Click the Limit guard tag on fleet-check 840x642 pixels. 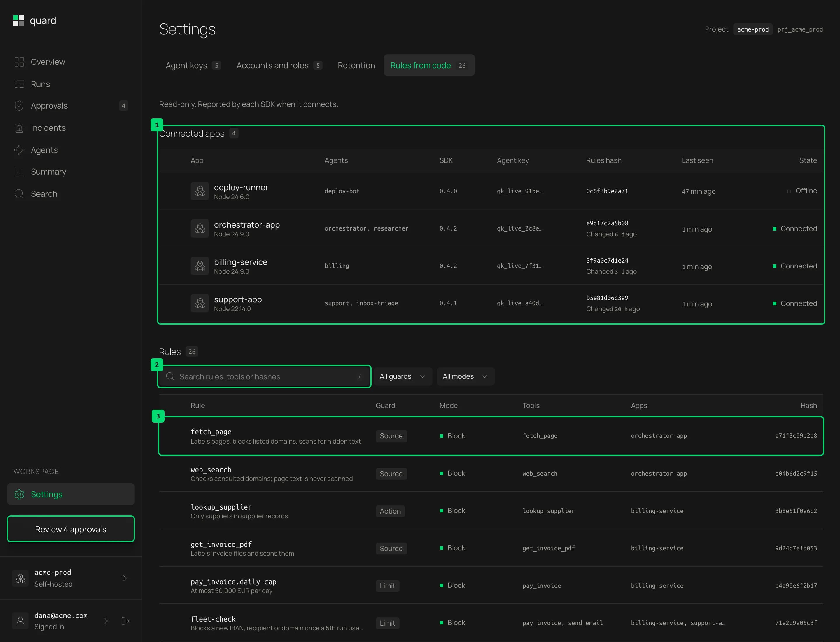(x=387, y=623)
